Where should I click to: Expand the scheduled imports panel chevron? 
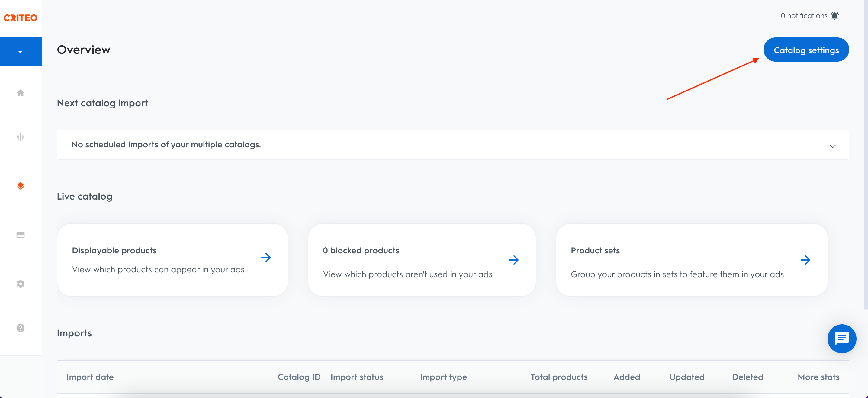tap(832, 146)
